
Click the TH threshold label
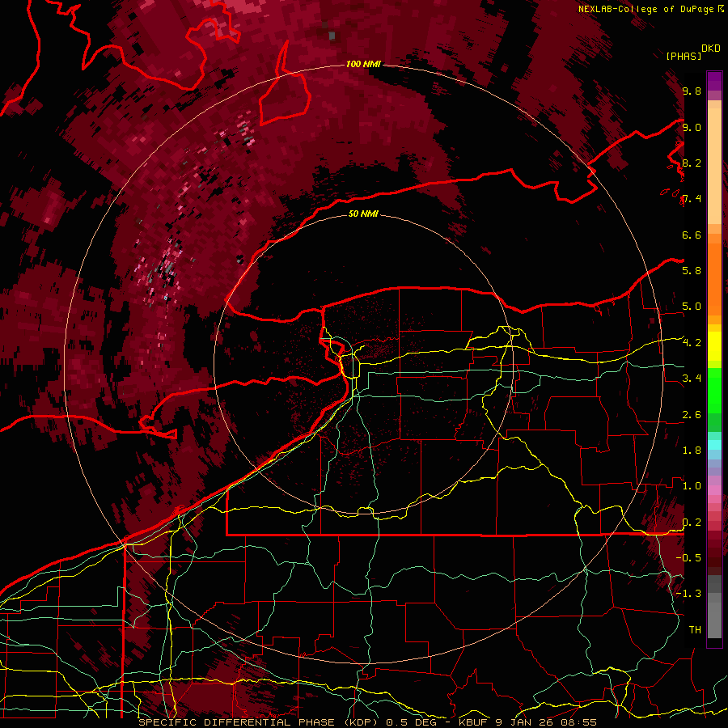(695, 629)
